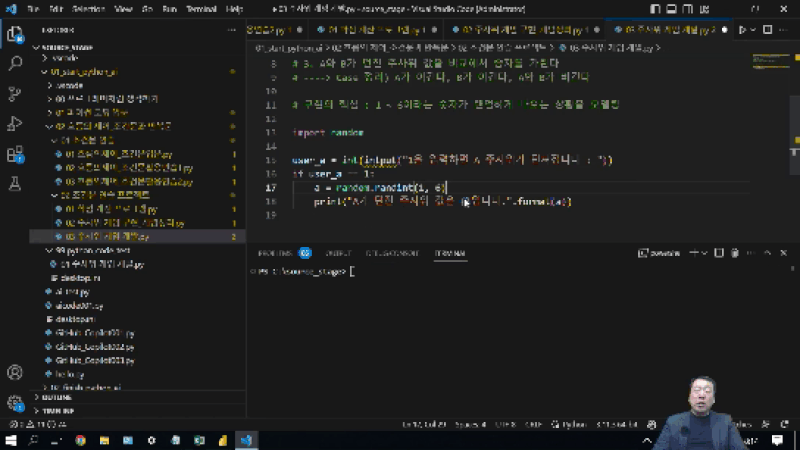800x450 pixels.
Task: Open the Accounts icon in activity bar
Action: click(x=15, y=373)
